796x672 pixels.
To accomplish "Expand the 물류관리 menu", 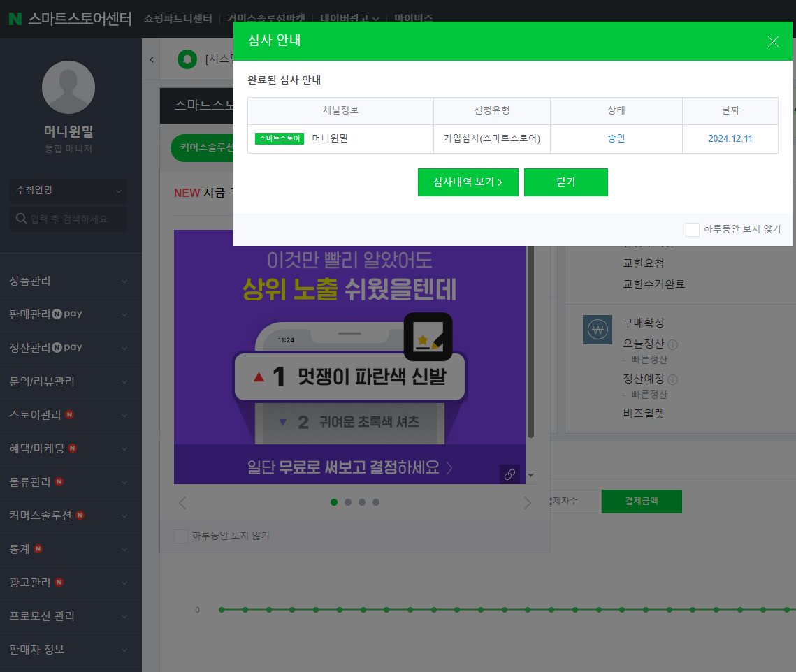I will tap(71, 482).
